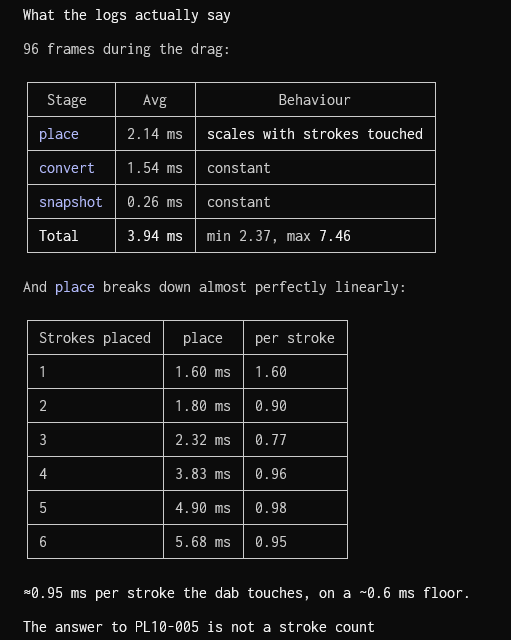
Task: Click the '3.94 ms' total cell
Action: [x=155, y=236]
